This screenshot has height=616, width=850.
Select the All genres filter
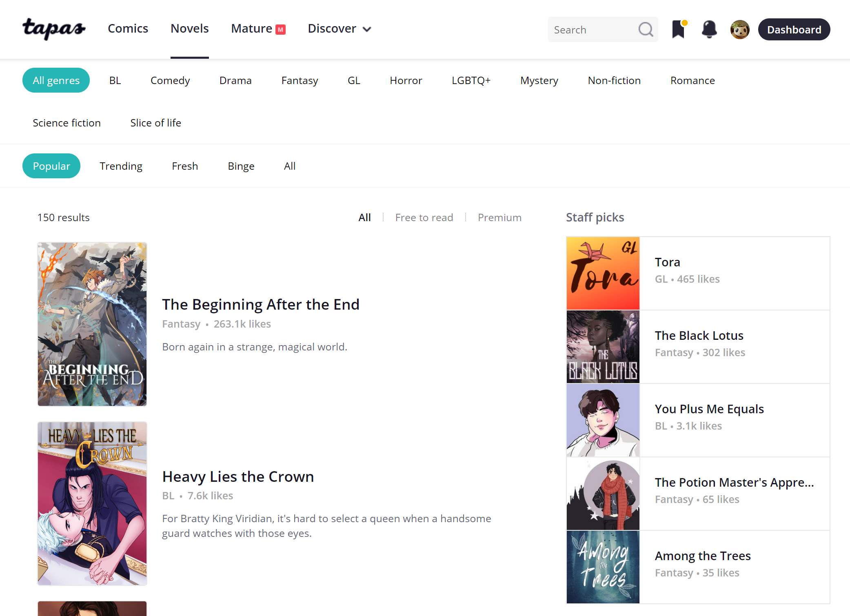point(56,80)
